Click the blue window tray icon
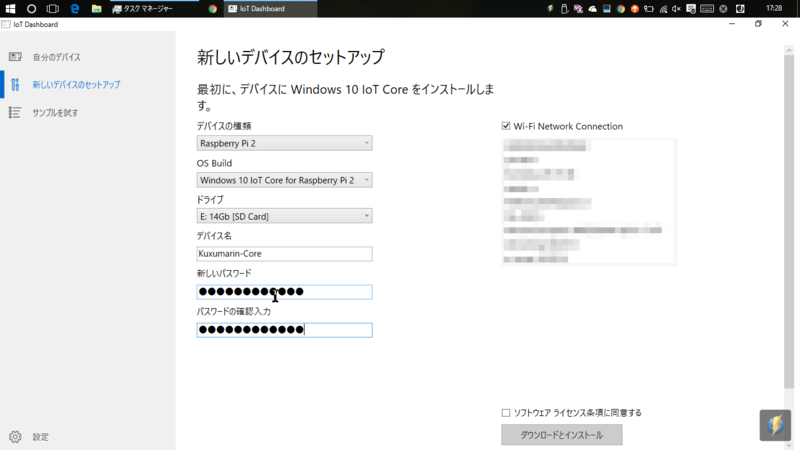The image size is (800, 450). 607,9
